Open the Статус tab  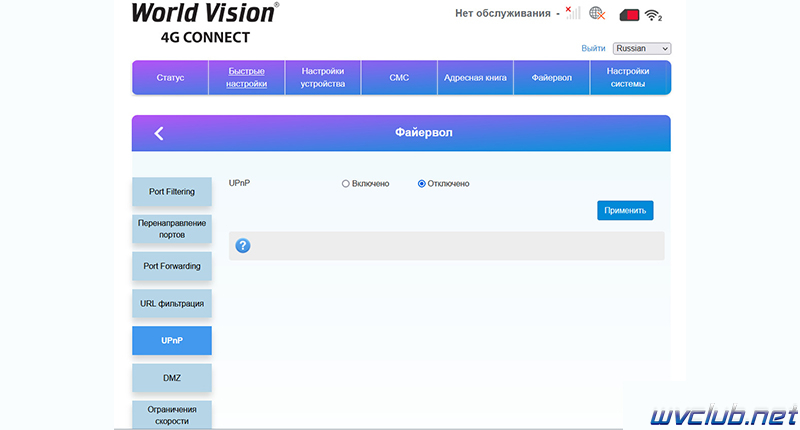click(170, 78)
